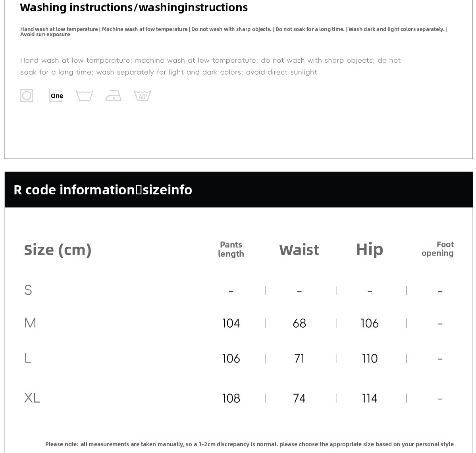This screenshot has width=476, height=453.
Task: Click the Washing instructions heading
Action: (134, 7)
